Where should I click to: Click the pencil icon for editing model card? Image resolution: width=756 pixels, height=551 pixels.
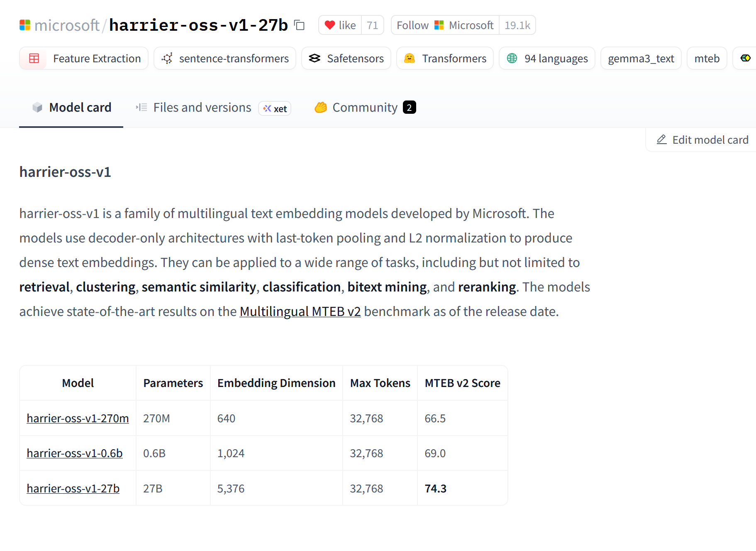(x=662, y=140)
